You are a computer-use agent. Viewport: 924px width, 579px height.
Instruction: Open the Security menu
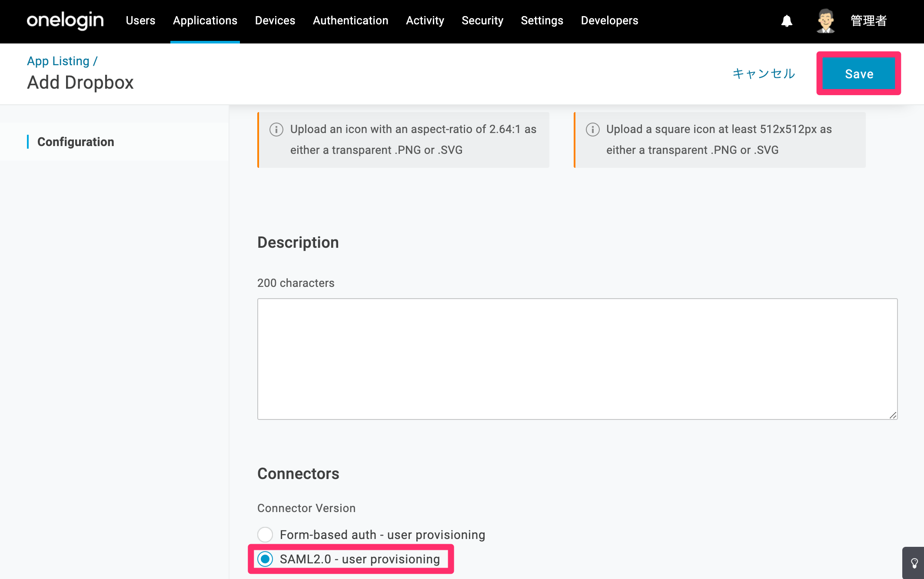482,20
